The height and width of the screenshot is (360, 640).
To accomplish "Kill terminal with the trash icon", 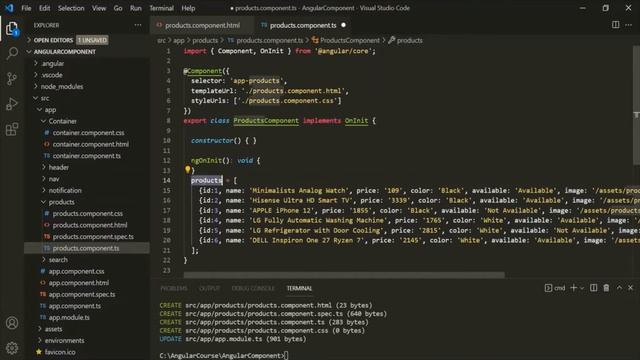I will point(606,288).
